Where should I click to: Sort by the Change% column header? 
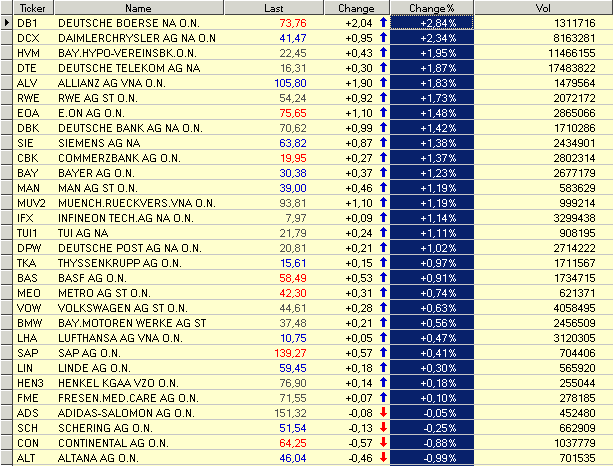pos(432,8)
